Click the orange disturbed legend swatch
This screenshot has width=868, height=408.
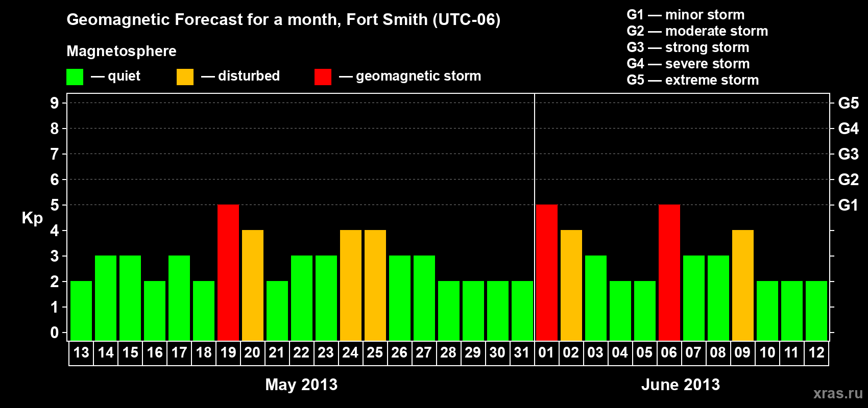coord(185,77)
